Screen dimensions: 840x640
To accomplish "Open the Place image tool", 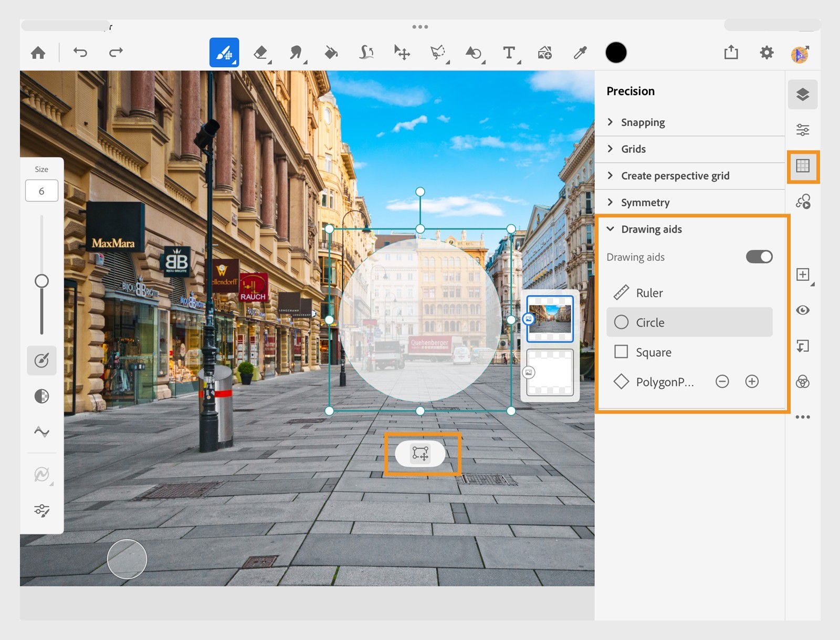I will [x=544, y=53].
